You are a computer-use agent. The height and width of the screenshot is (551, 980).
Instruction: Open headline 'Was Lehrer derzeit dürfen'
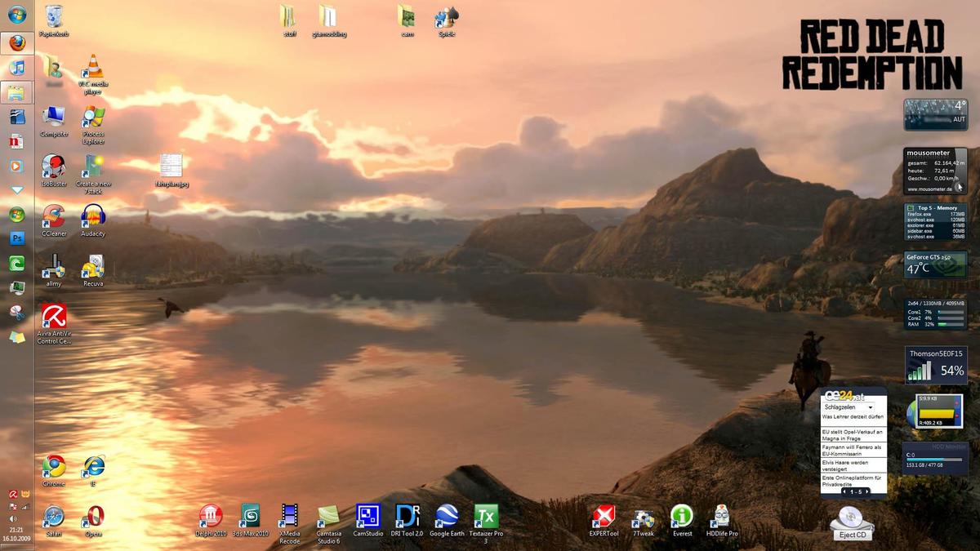[x=853, y=416]
